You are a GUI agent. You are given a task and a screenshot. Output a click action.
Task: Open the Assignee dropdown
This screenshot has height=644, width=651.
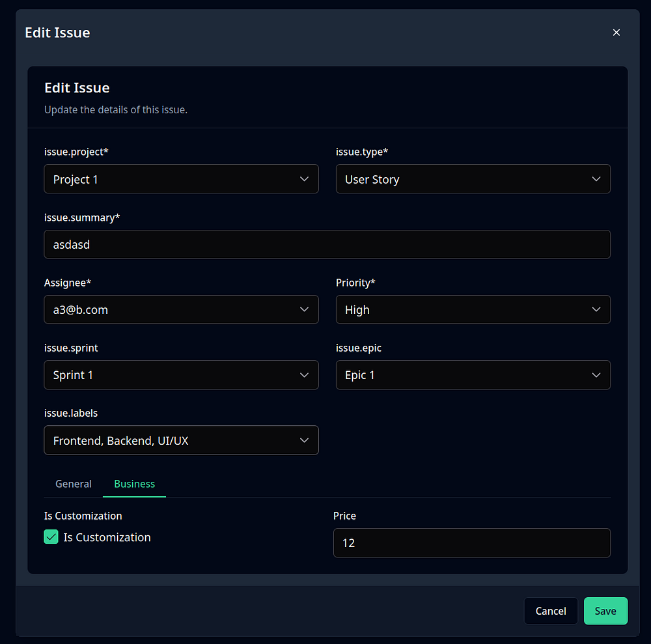click(x=181, y=309)
